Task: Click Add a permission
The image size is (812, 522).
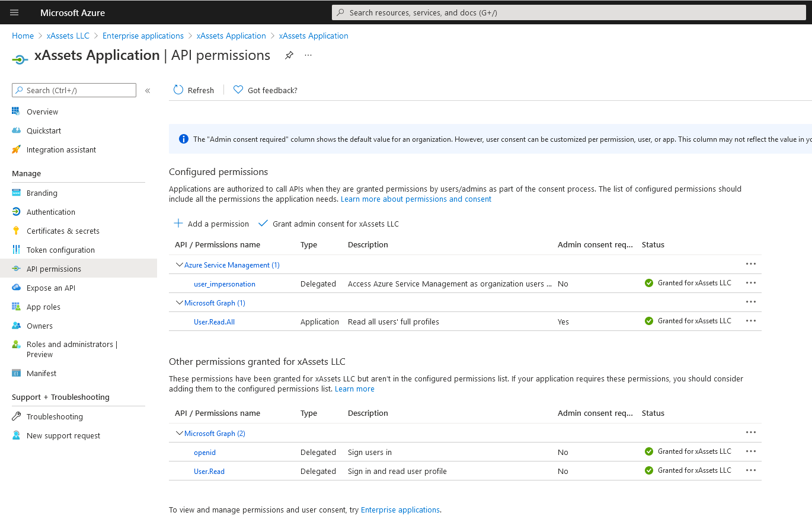Action: point(211,224)
